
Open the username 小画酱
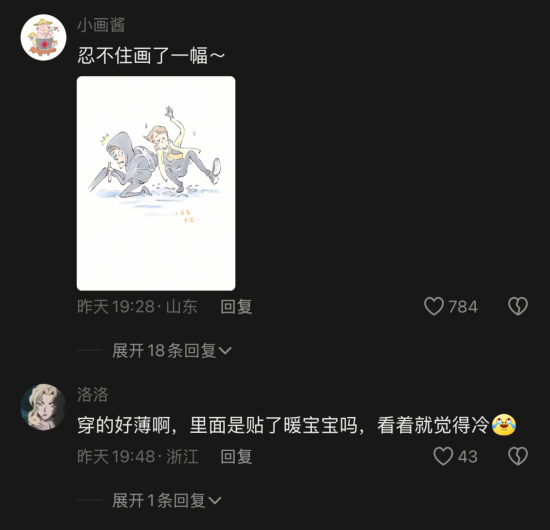click(x=101, y=25)
